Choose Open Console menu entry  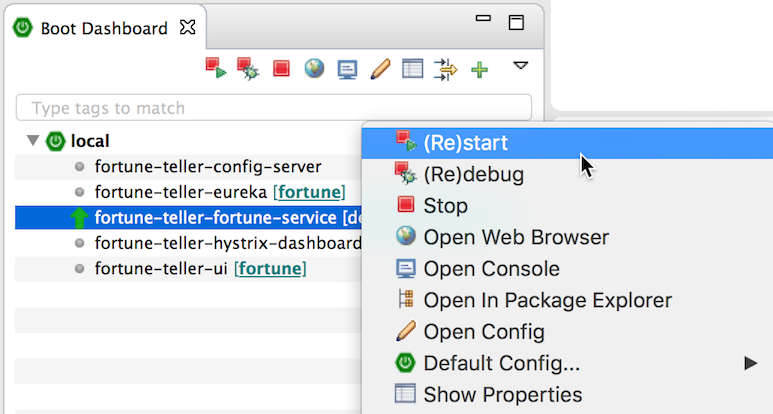pyautogui.click(x=567, y=269)
